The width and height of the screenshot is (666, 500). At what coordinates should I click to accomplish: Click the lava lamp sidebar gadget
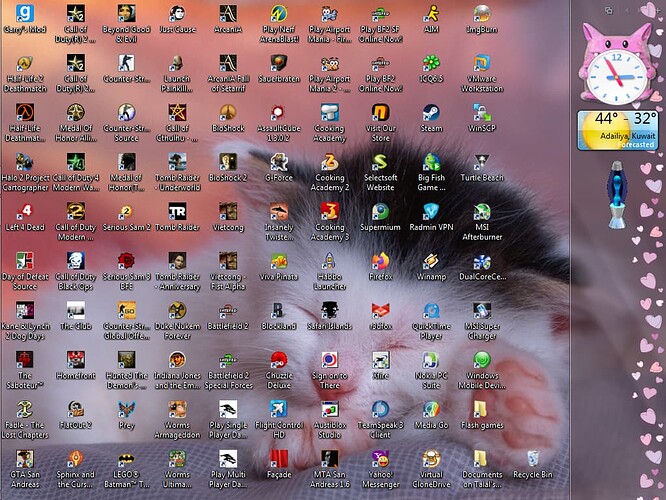click(616, 194)
